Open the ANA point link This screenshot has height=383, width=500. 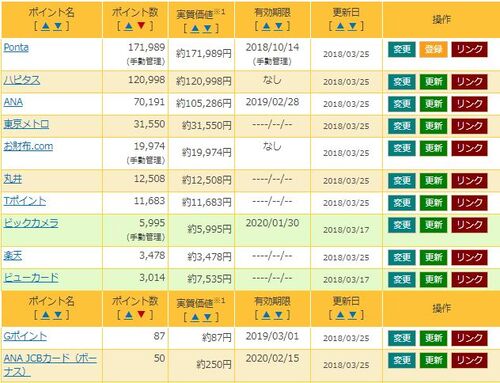point(13,102)
